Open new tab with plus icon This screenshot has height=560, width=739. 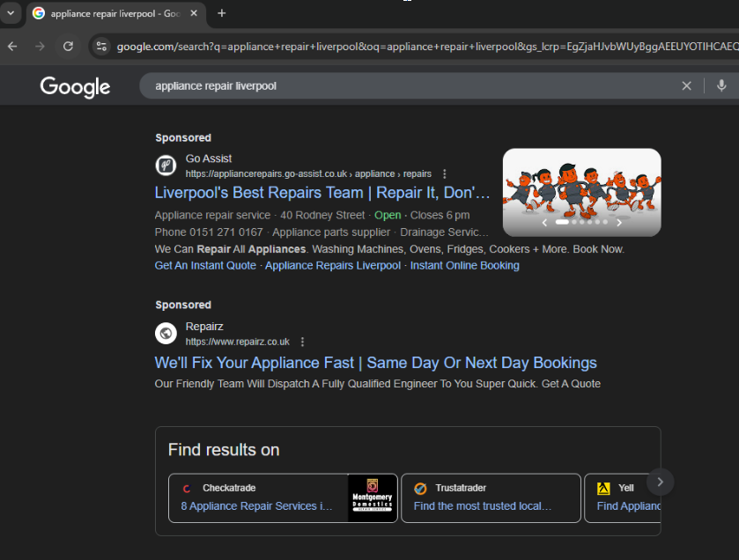(221, 13)
